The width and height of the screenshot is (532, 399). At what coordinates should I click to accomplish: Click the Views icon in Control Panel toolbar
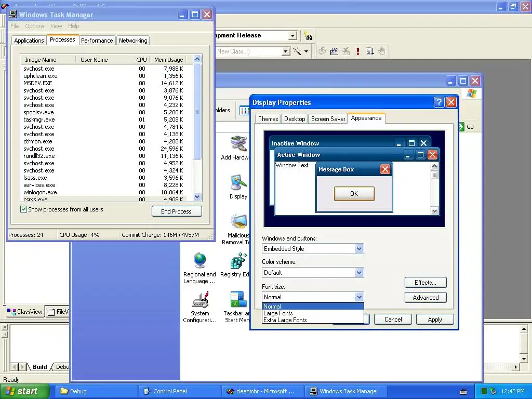click(244, 110)
